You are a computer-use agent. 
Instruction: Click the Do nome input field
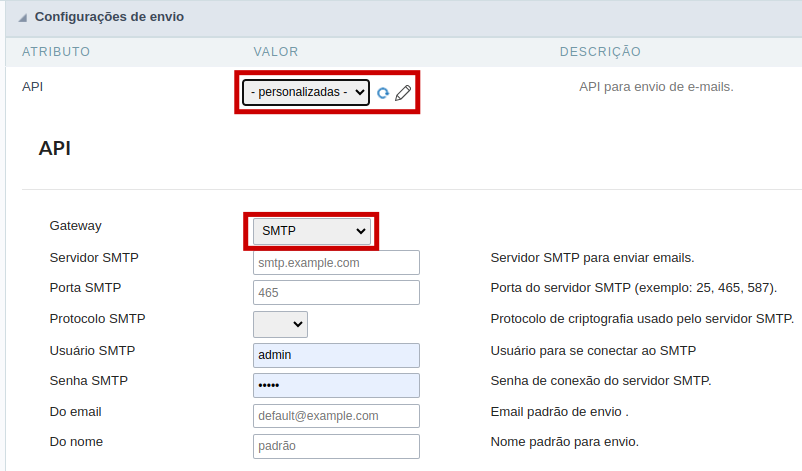click(x=336, y=446)
